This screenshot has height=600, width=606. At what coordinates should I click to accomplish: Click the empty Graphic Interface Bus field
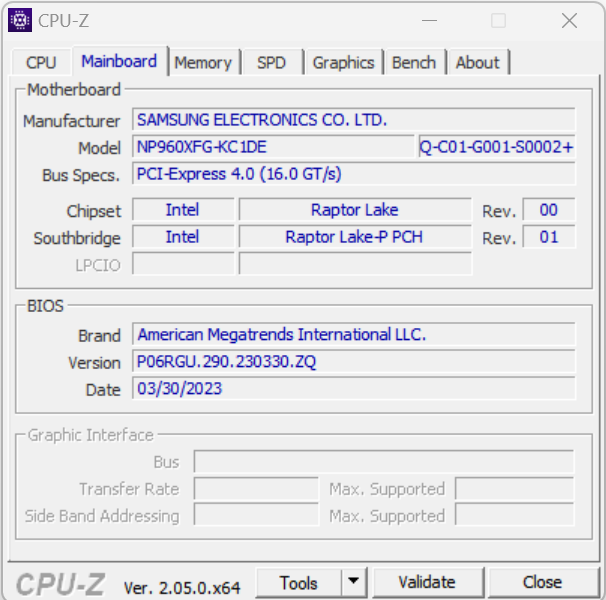tap(384, 461)
